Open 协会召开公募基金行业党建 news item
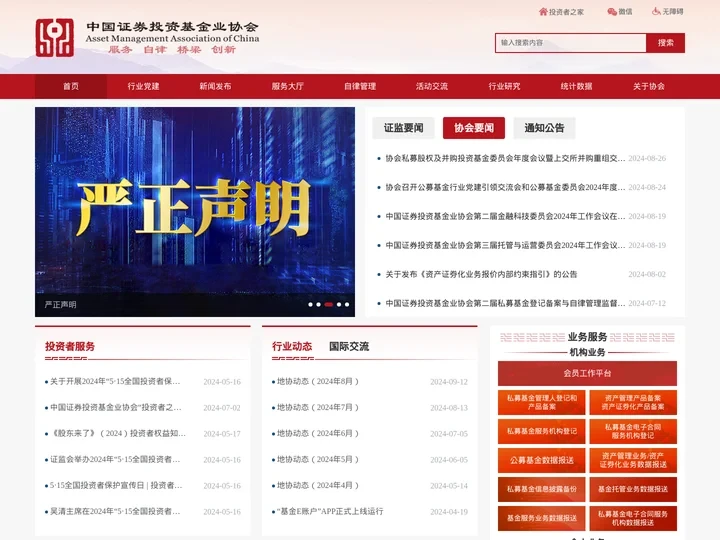Screen dimensions: 720x540 tap(505, 187)
